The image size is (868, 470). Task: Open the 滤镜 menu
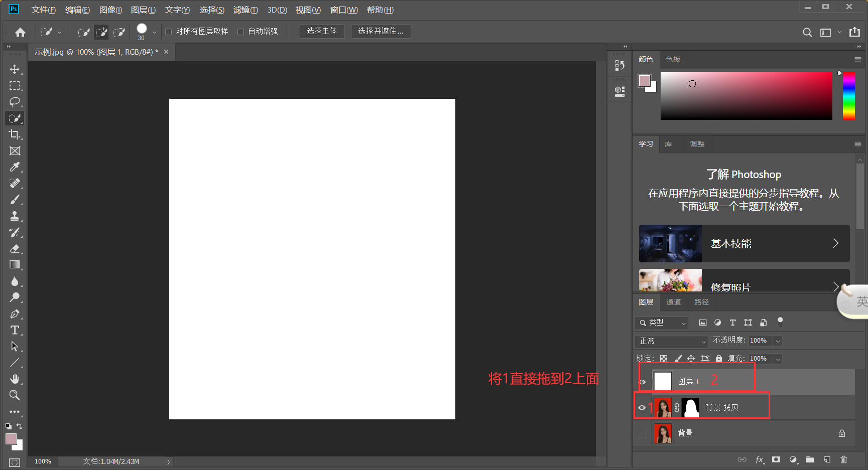point(245,10)
